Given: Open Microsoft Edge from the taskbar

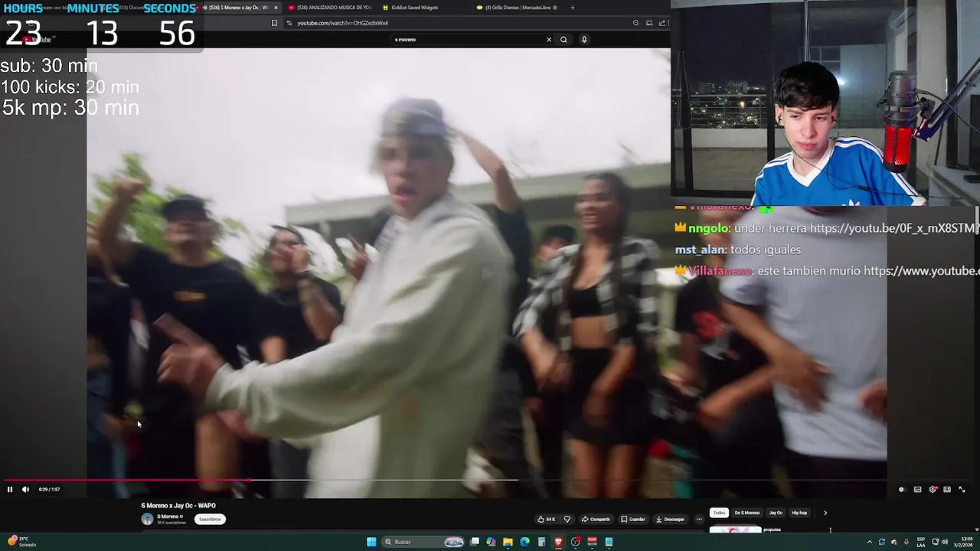Looking at the screenshot, I should click(x=524, y=542).
